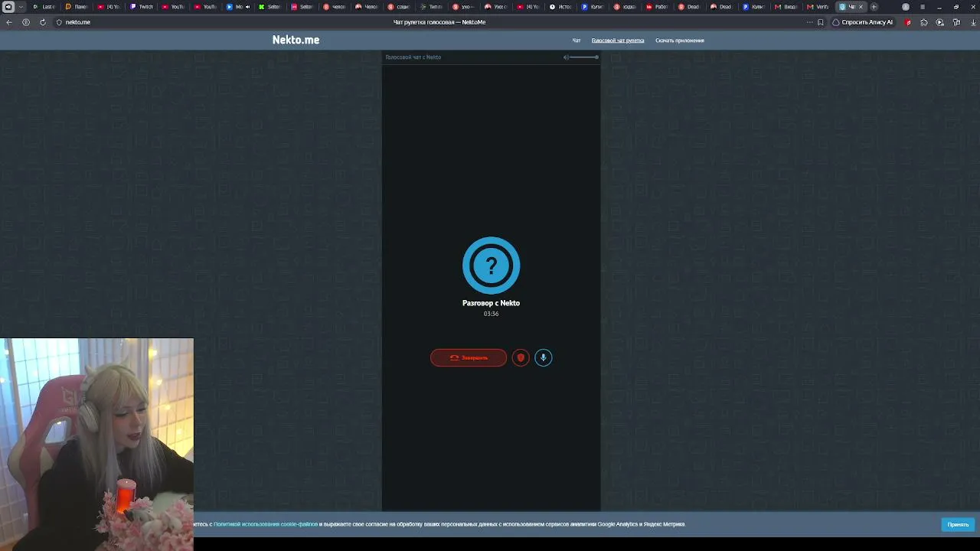Click the sound indicator on the Mo tab
The image size is (980, 551).
[247, 7]
